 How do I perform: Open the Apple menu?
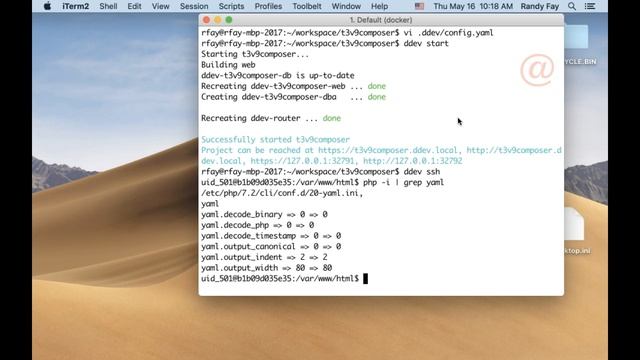click(47, 6)
